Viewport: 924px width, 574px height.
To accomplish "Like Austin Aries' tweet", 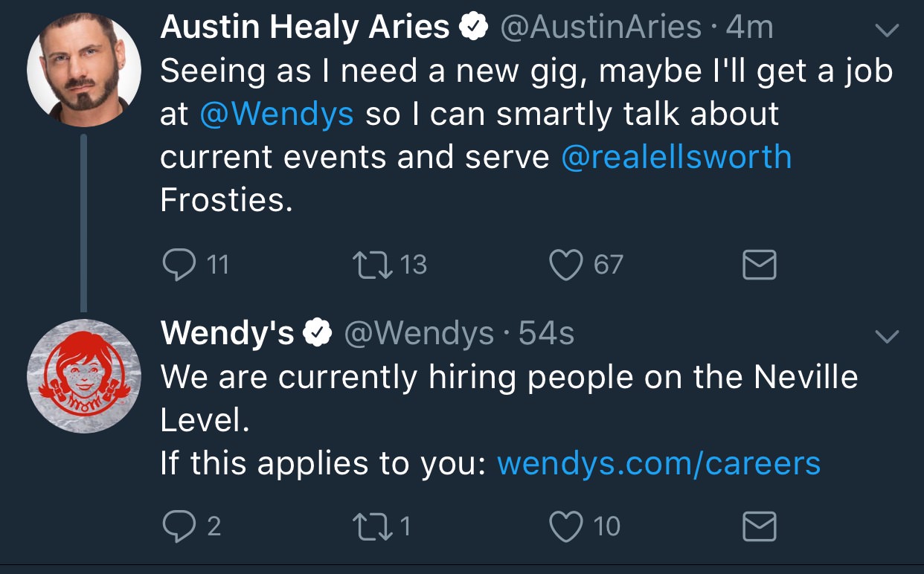I will click(565, 265).
